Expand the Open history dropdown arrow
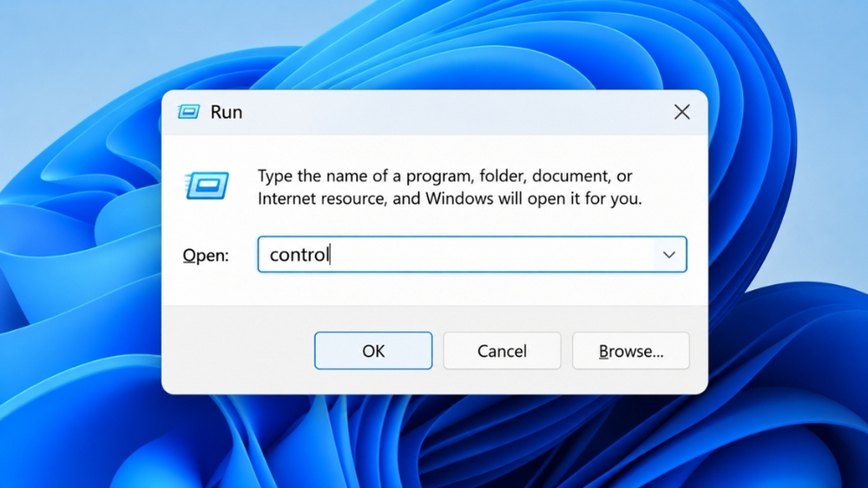 (668, 254)
